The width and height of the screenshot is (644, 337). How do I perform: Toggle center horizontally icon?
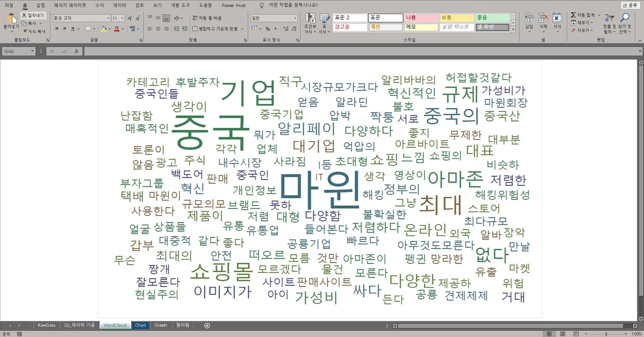click(158, 29)
